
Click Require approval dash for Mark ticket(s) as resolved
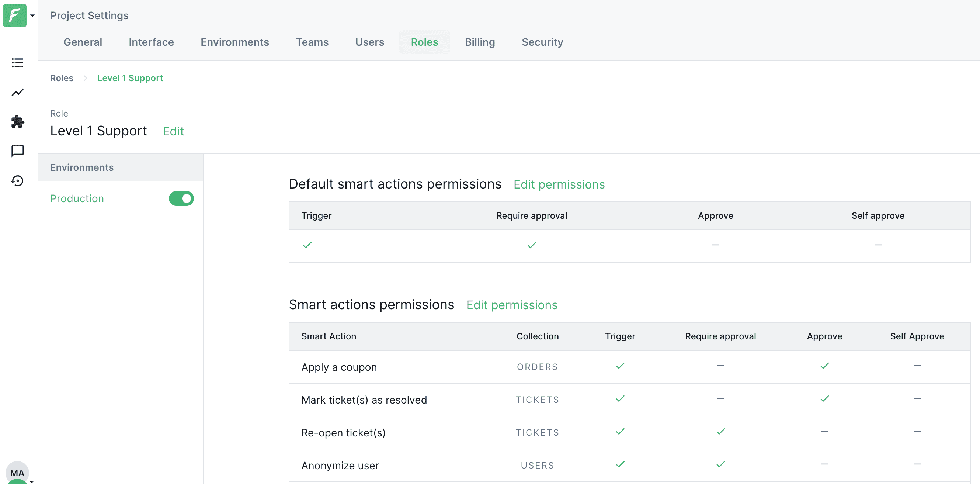coord(720,399)
